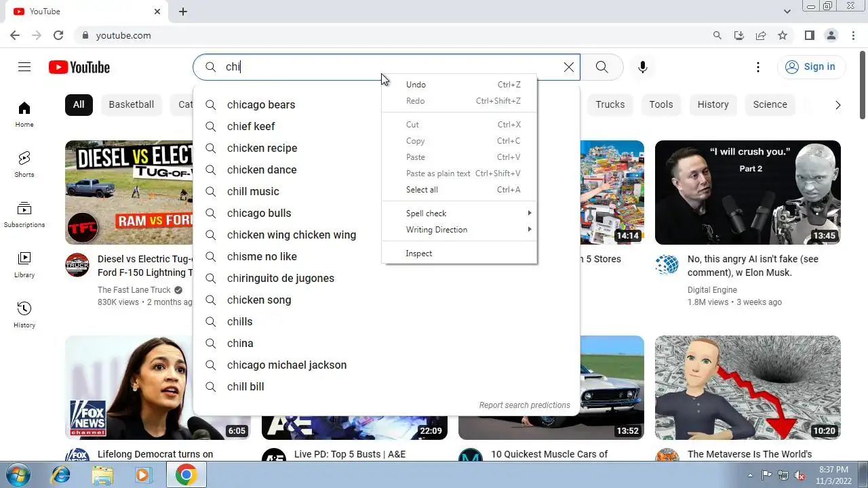Select the History category chip
This screenshot has height=488, width=868.
pos(713,104)
